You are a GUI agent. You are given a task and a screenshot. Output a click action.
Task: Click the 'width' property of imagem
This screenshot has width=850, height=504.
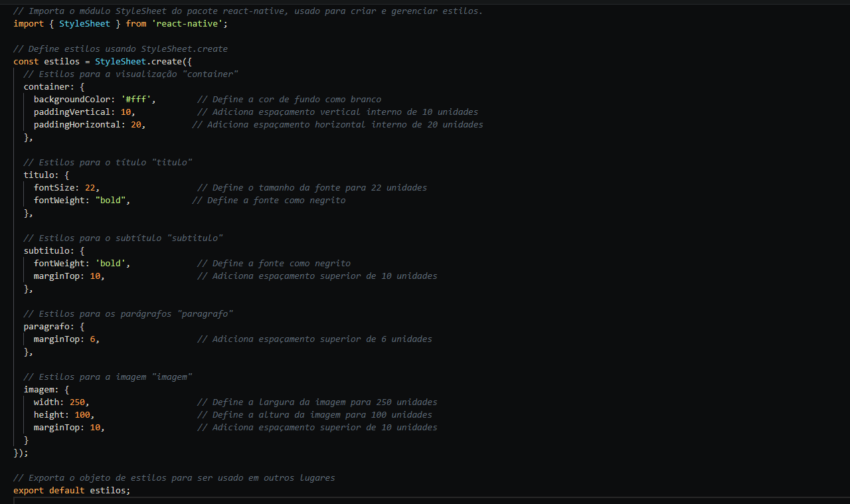point(46,402)
